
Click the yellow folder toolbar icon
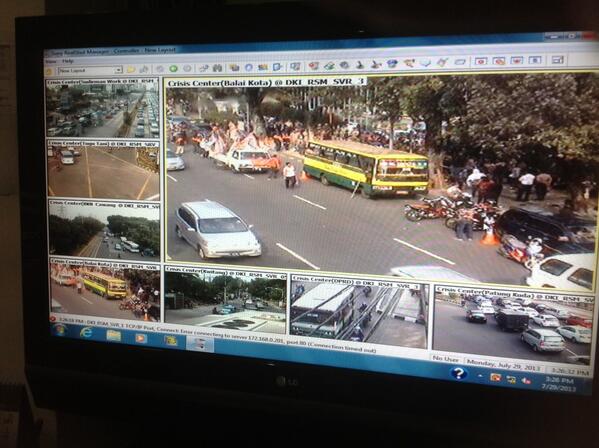pyautogui.click(x=131, y=70)
